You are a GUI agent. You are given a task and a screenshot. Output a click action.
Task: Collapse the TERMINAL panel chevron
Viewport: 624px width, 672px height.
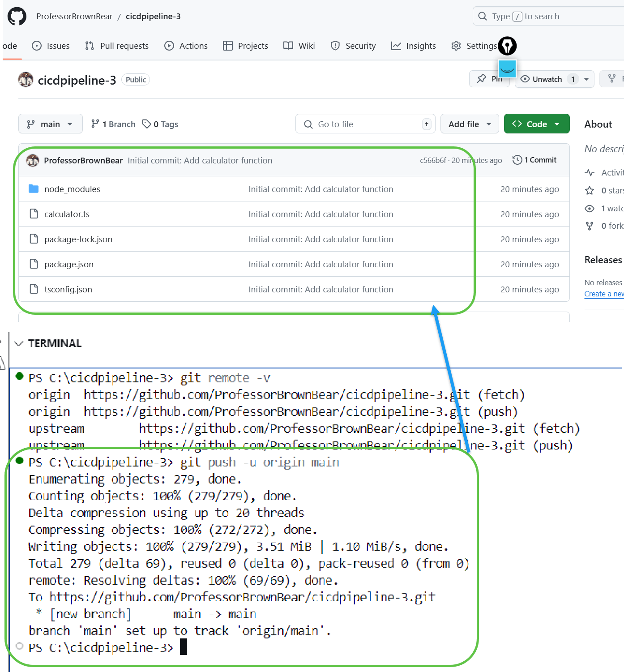pyautogui.click(x=18, y=343)
